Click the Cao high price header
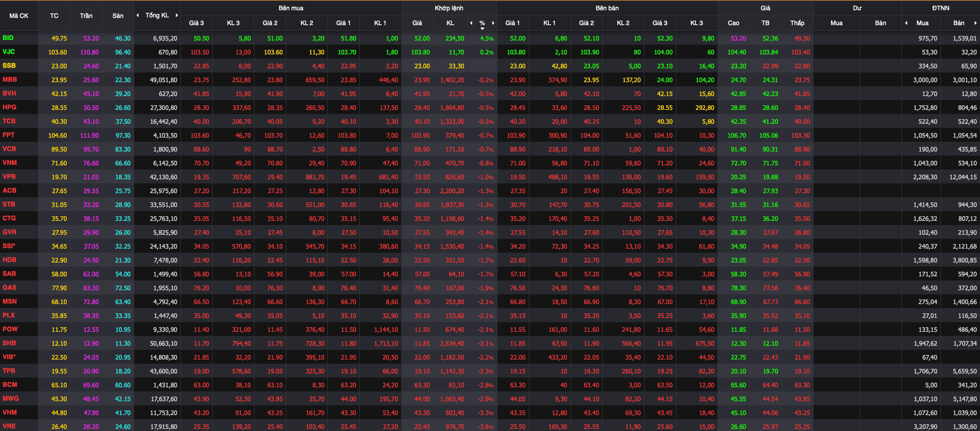This screenshot has width=980, height=431. point(733,23)
